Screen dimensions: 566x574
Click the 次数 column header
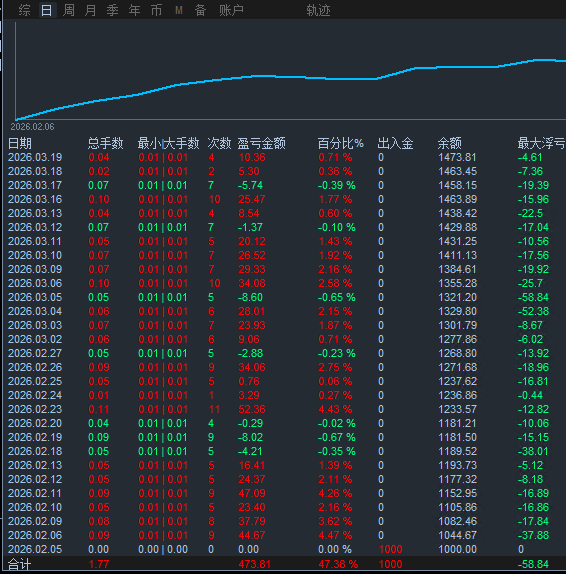[219, 143]
